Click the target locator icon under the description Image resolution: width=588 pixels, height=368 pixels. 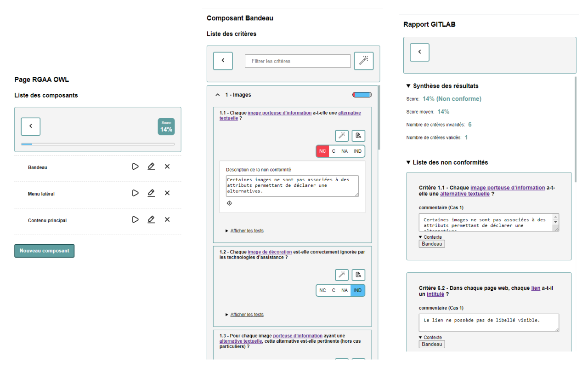(229, 203)
